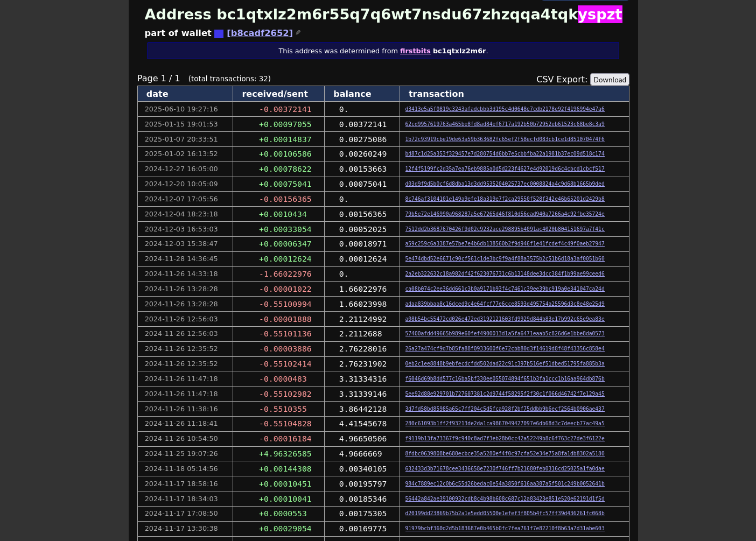
Task: Open transaction a59c259c6a3387…
Action: point(505,244)
